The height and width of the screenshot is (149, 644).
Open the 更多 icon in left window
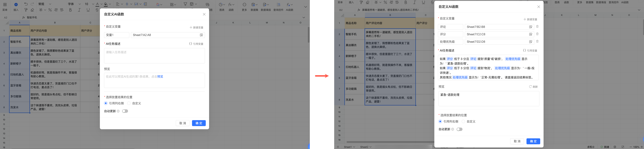tap(245, 4)
